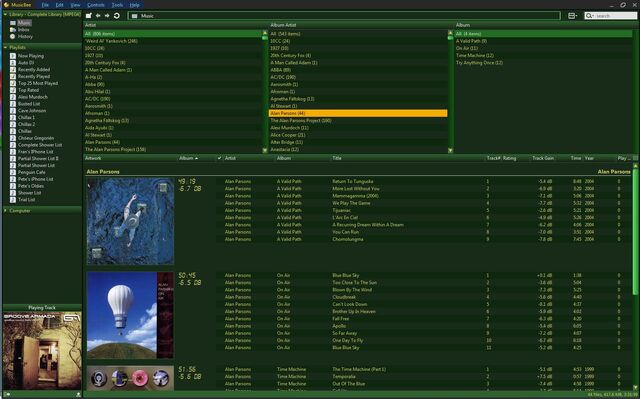Open the Controls menu
640x399 pixels.
(x=96, y=5)
